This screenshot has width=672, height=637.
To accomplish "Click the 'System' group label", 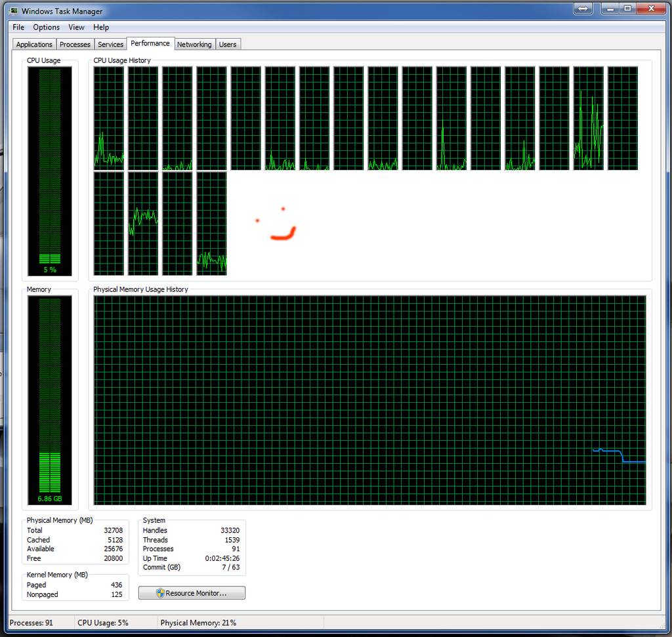I will tap(154, 520).
